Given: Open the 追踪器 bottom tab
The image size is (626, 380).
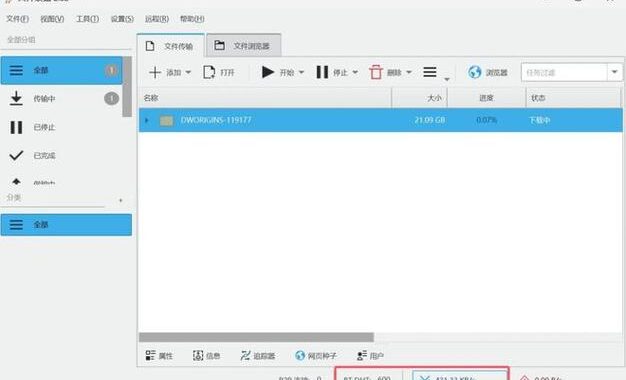Looking at the screenshot, I should pos(258,355).
